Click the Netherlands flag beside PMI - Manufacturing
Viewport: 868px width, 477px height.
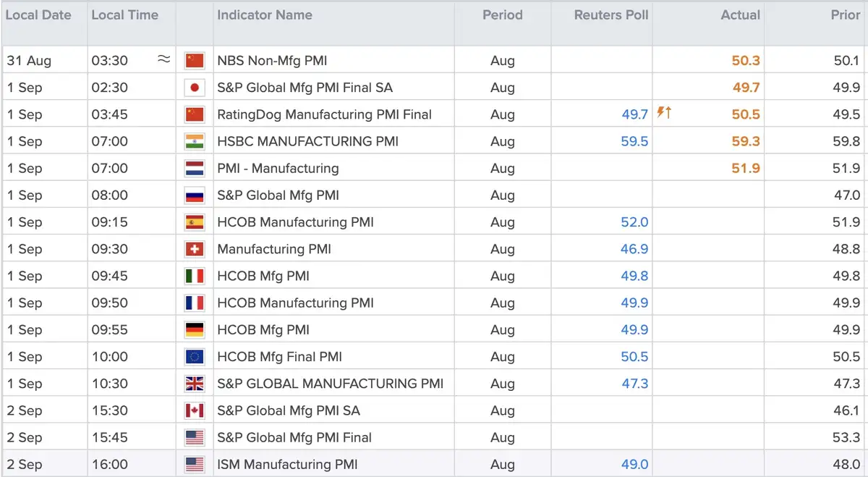tap(195, 168)
